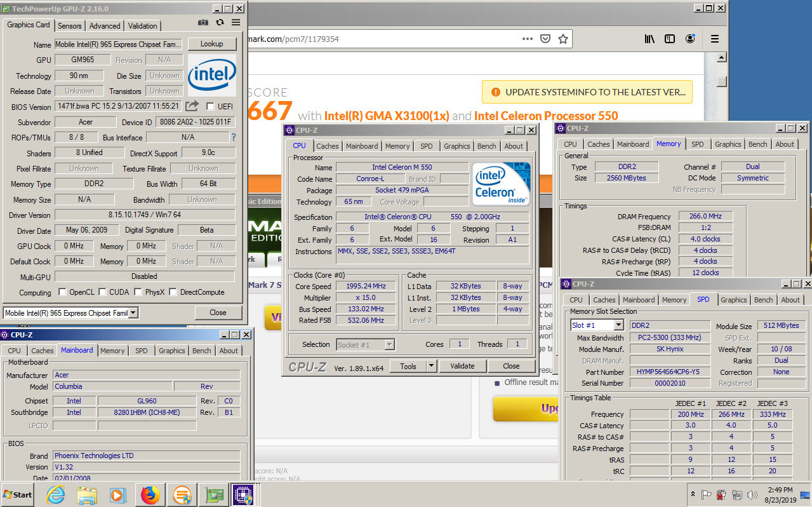Toggle Firefox sidebar icon
The image size is (812, 507).
tap(670, 39)
